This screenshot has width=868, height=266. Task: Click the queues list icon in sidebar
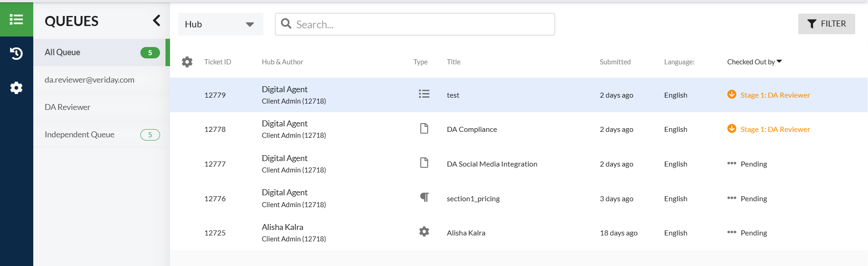click(x=16, y=20)
